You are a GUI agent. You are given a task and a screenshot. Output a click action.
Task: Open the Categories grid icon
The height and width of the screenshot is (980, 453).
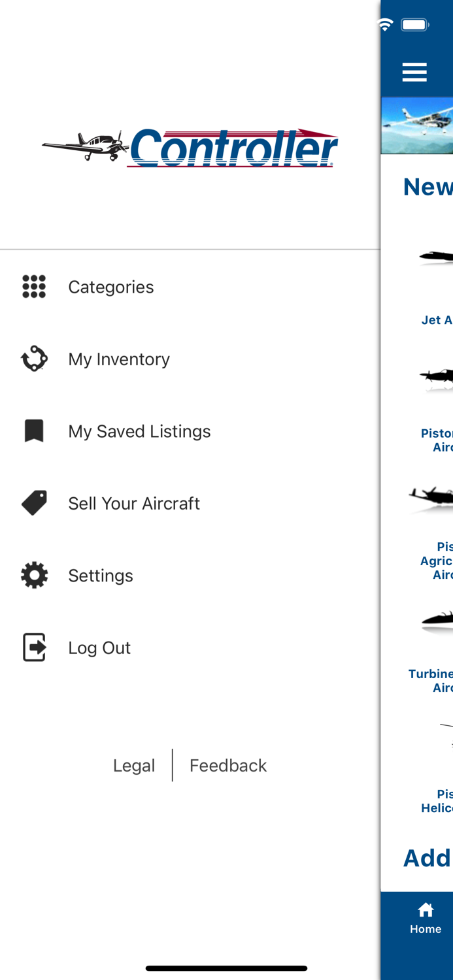33,286
